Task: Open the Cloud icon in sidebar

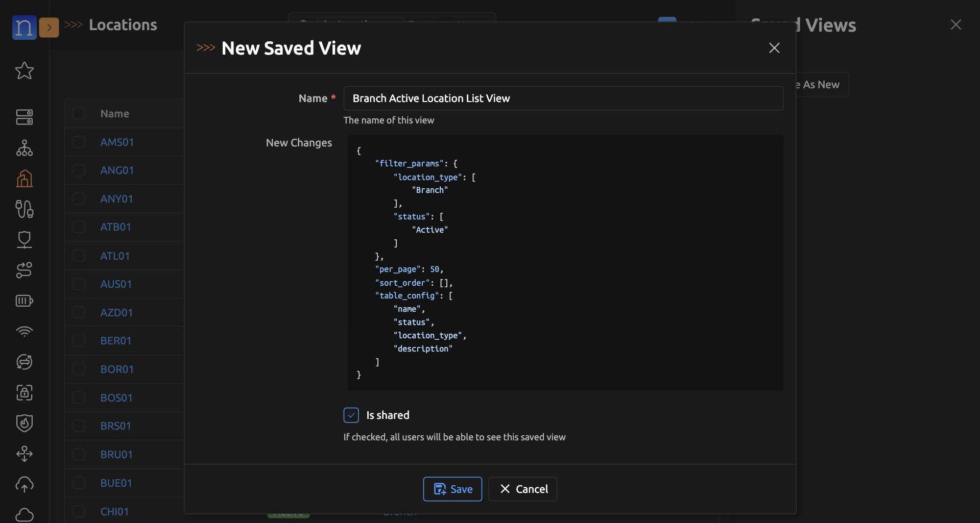Action: [25, 514]
